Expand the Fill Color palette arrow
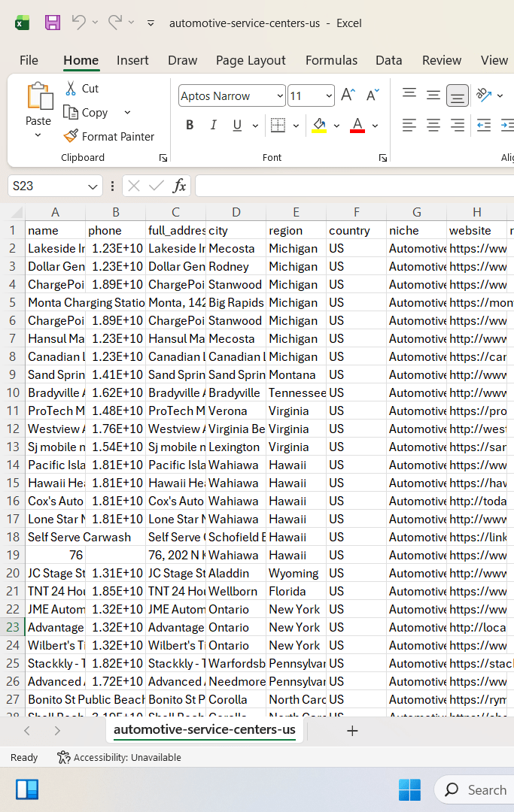The width and height of the screenshot is (514, 812). pyautogui.click(x=337, y=126)
